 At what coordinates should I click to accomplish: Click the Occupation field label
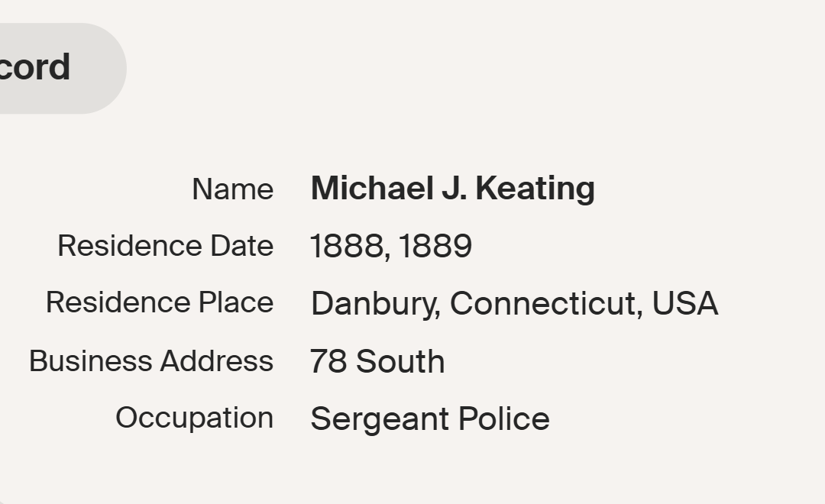click(194, 418)
